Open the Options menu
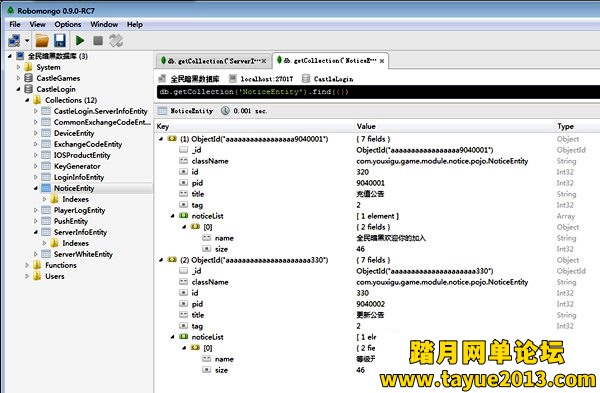 coord(68,24)
